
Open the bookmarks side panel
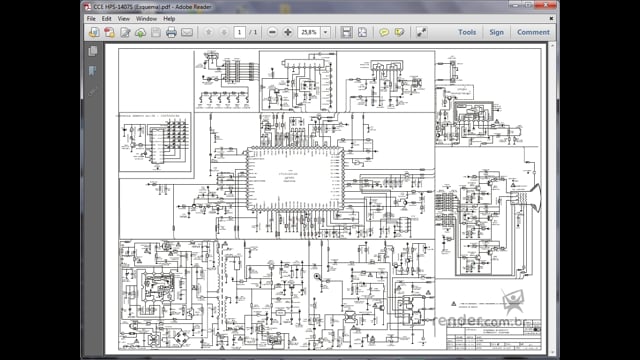tap(93, 71)
